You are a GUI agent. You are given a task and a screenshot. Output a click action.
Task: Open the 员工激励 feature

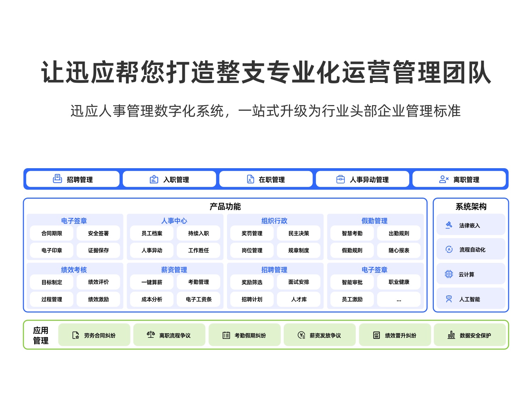[352, 299]
